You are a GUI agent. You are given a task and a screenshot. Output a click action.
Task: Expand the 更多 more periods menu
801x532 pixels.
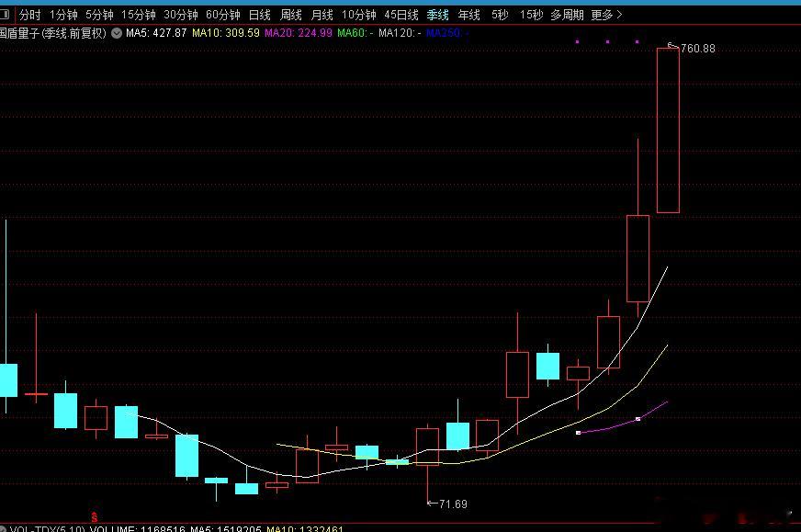coord(606,15)
